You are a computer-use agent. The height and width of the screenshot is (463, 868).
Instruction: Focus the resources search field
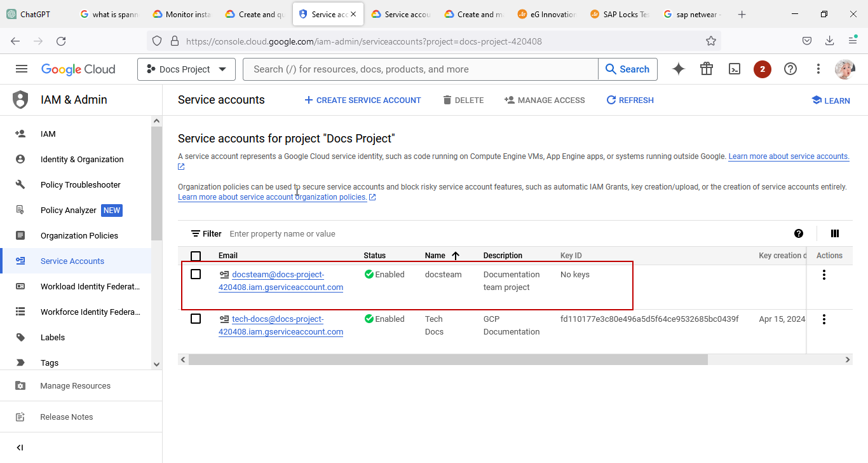coord(420,69)
